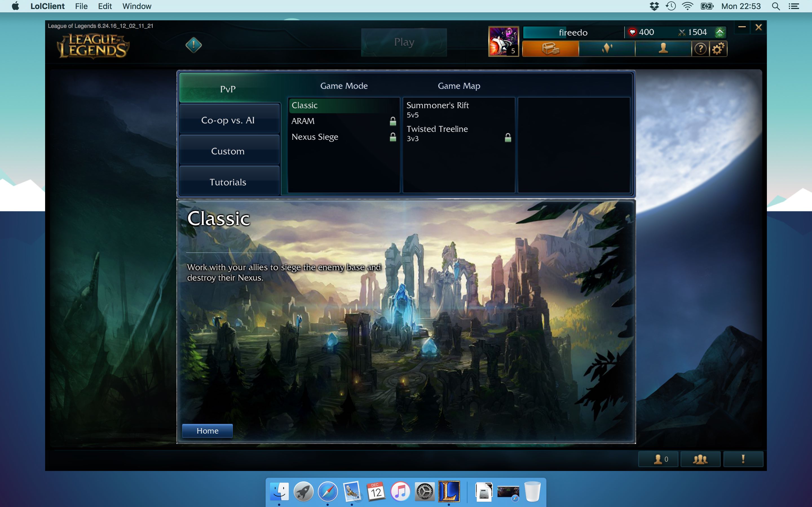Image resolution: width=812 pixels, height=507 pixels.
Task: Open the Tutorials tab
Action: click(228, 182)
